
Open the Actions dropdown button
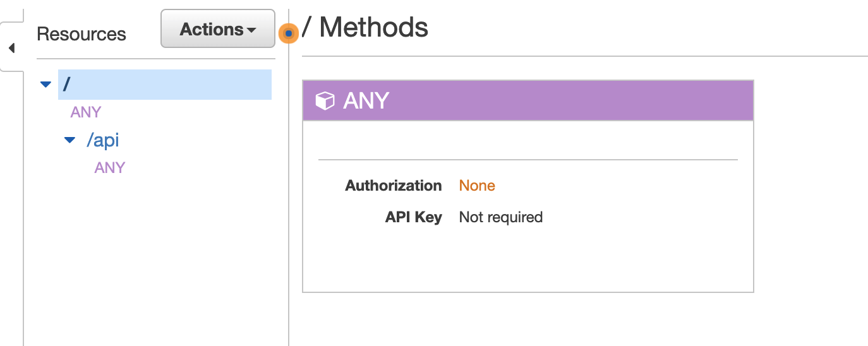click(x=217, y=29)
